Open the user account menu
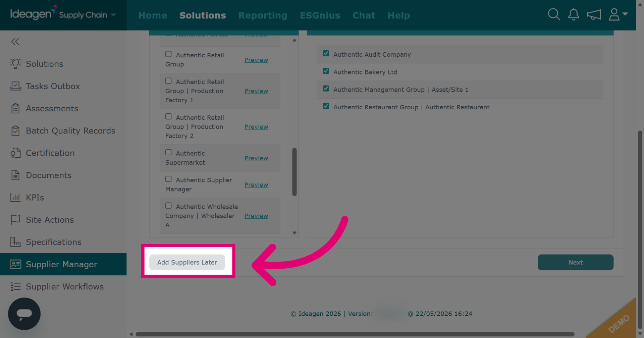 click(618, 14)
